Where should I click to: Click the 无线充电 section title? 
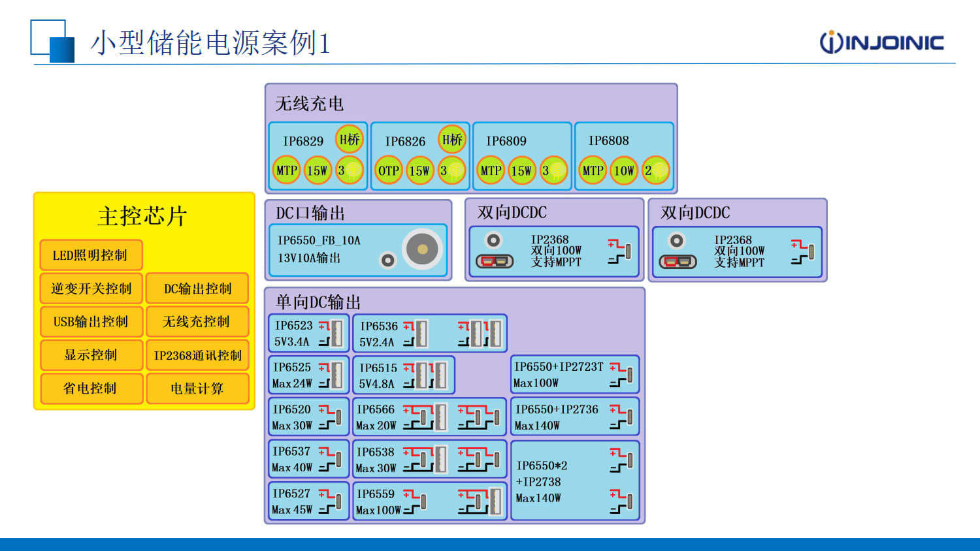tap(309, 103)
